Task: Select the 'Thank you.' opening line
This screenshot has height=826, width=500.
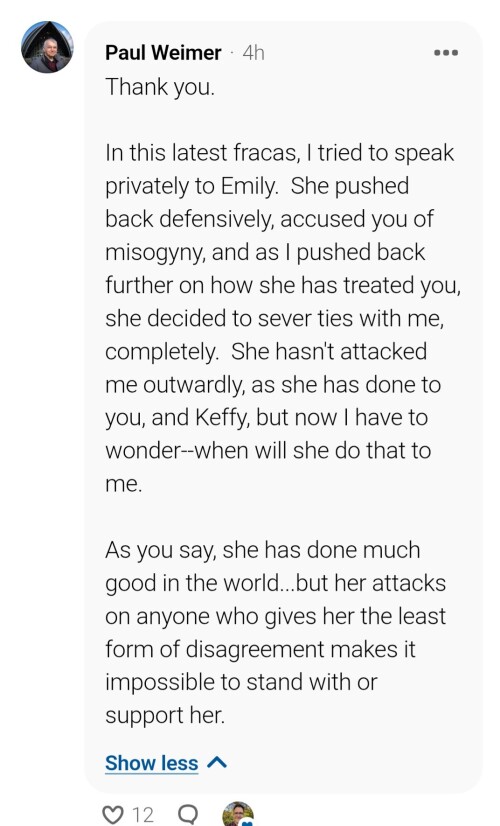Action: click(160, 87)
